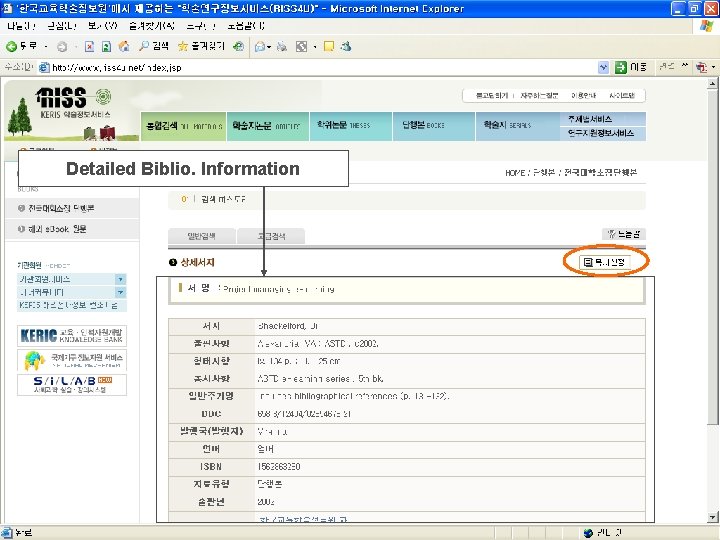Select the 학술지 Serials navigation tab

518,126
